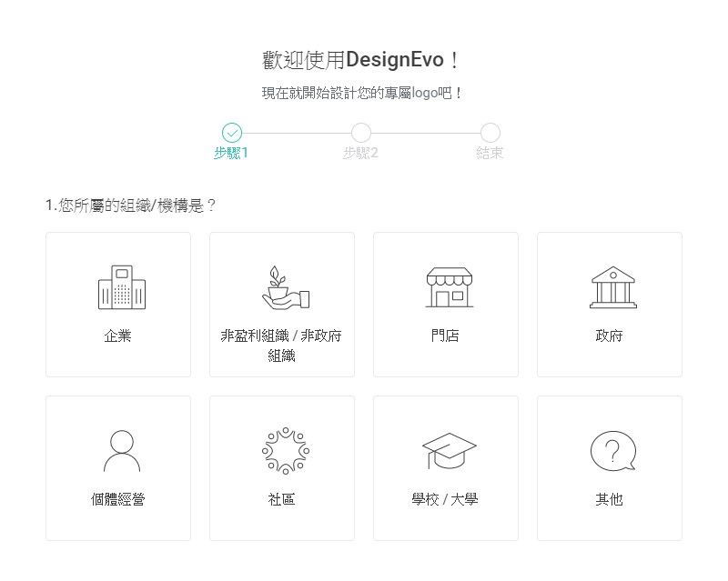Choose 非盈利組織 / 非政府組織 label

point(281,346)
